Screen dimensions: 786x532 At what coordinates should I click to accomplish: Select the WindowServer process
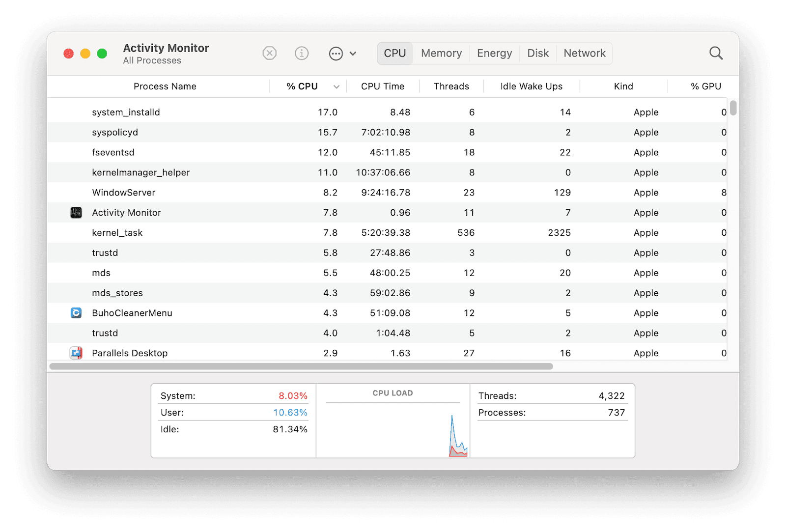click(387, 193)
